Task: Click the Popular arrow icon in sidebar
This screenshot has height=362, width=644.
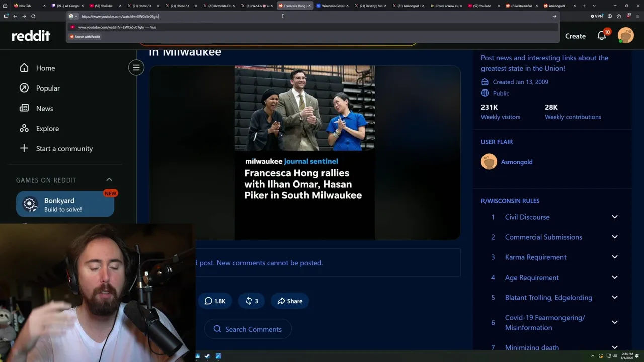Action: pos(24,88)
